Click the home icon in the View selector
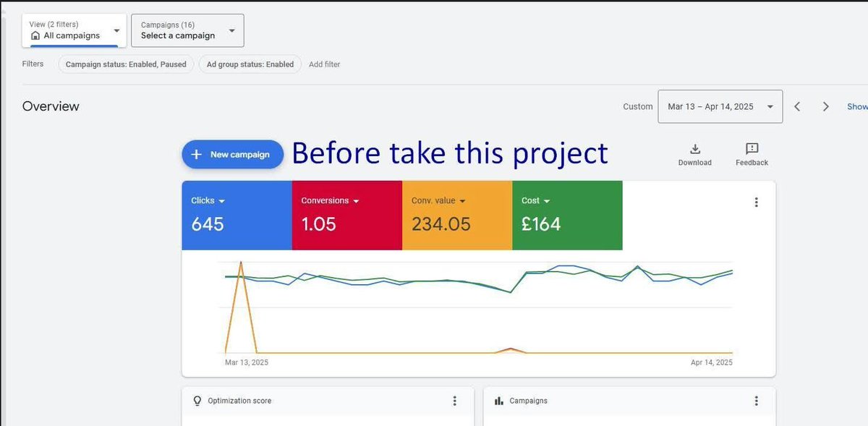The image size is (868, 426). 35,35
